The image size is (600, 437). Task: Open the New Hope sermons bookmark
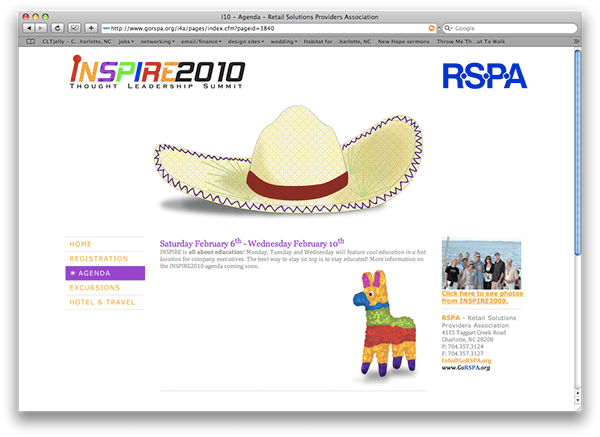coord(403,41)
